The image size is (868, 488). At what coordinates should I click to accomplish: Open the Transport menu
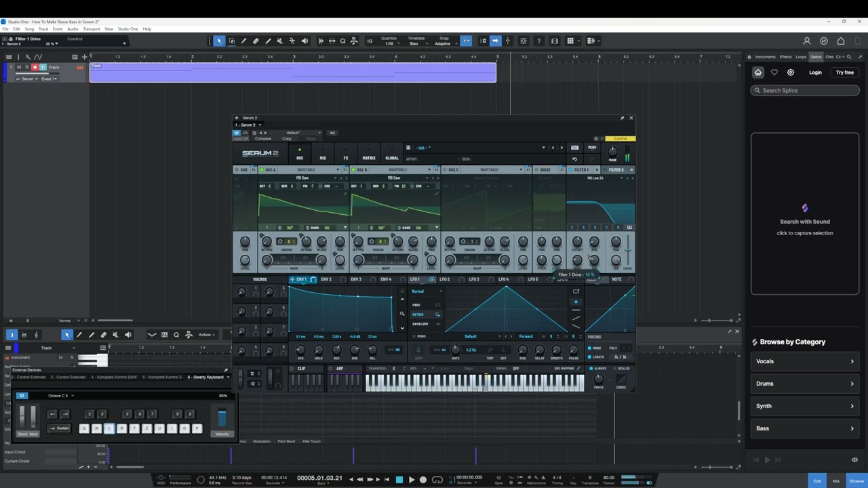click(92, 29)
